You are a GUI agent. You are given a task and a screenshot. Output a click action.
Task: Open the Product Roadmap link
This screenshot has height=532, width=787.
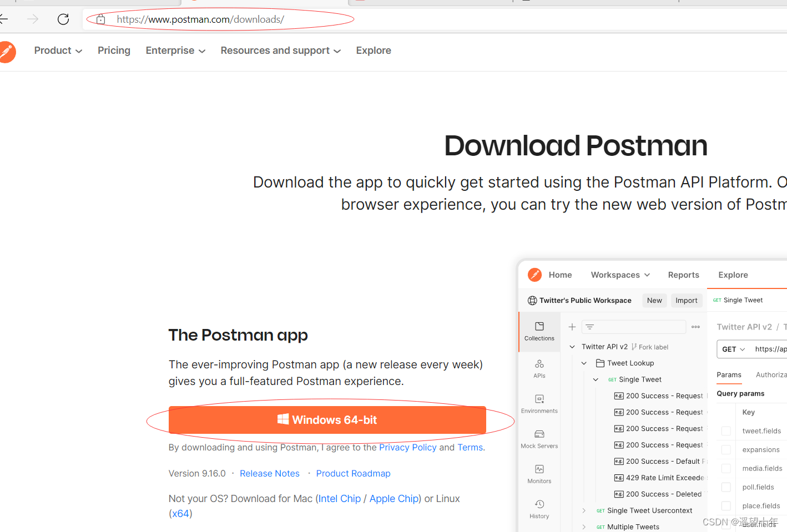[354, 473]
